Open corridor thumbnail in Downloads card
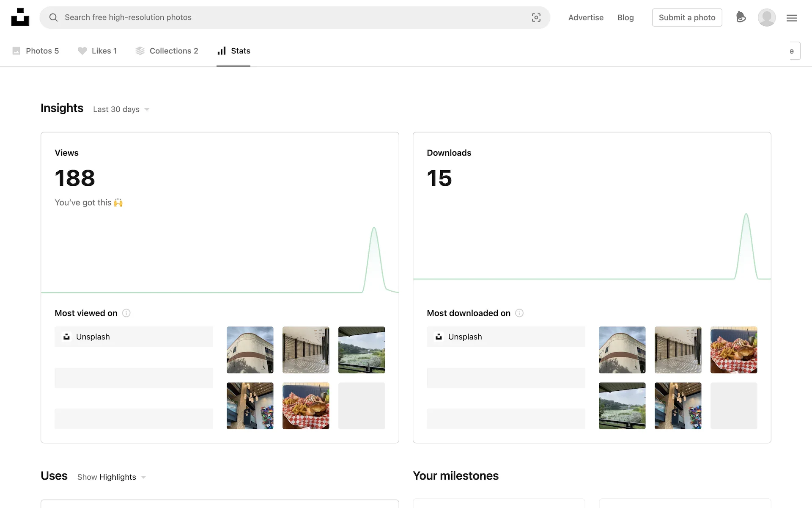This screenshot has height=508, width=812. tap(678, 350)
